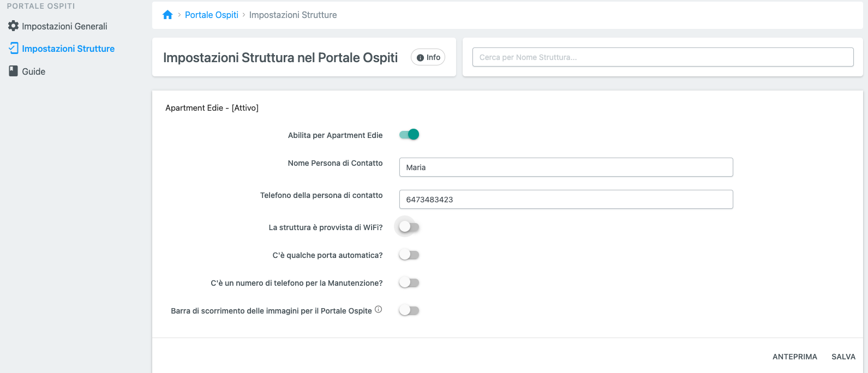Toggle the porta automatica switch

point(409,255)
